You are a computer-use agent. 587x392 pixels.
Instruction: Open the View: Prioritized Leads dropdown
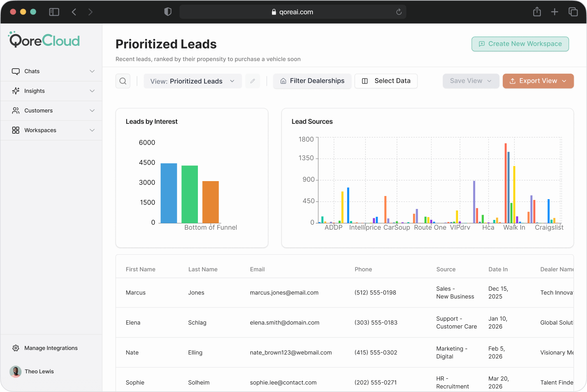pyautogui.click(x=192, y=81)
